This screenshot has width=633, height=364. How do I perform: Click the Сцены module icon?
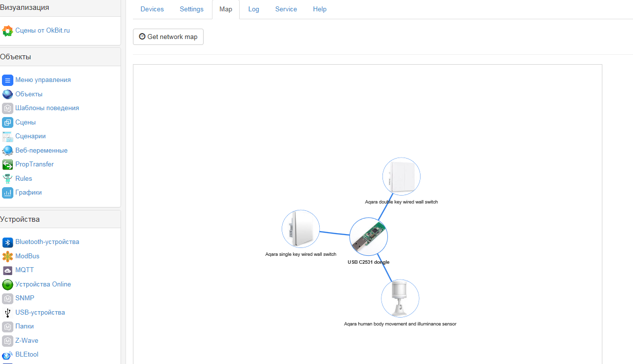[7, 122]
